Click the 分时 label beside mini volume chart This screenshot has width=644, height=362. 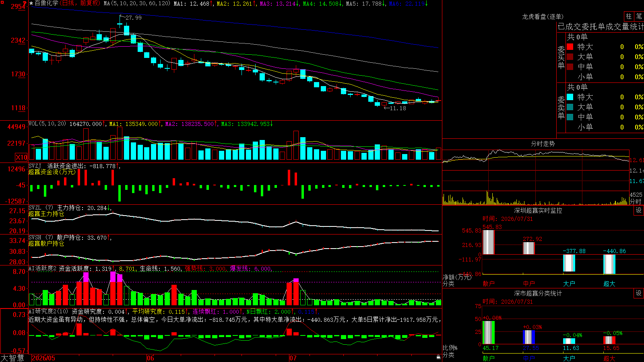tap(636, 202)
